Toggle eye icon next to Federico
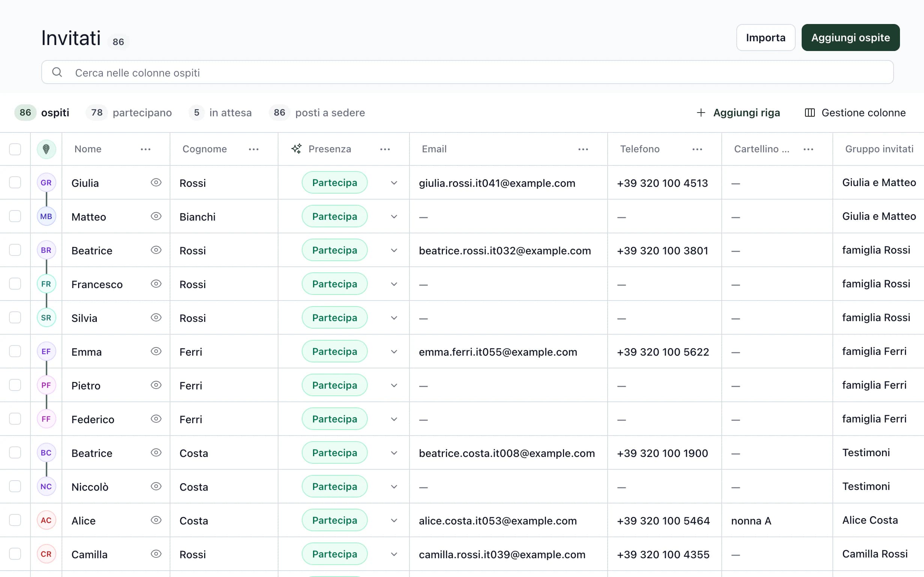 [x=156, y=419]
